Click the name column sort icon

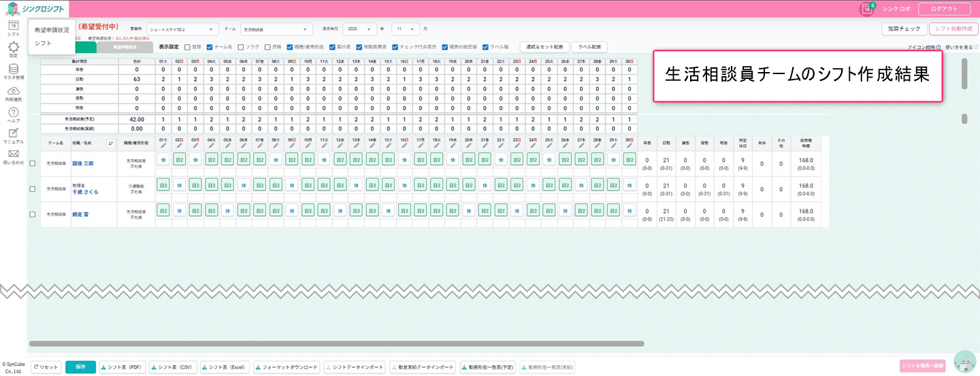[x=111, y=143]
